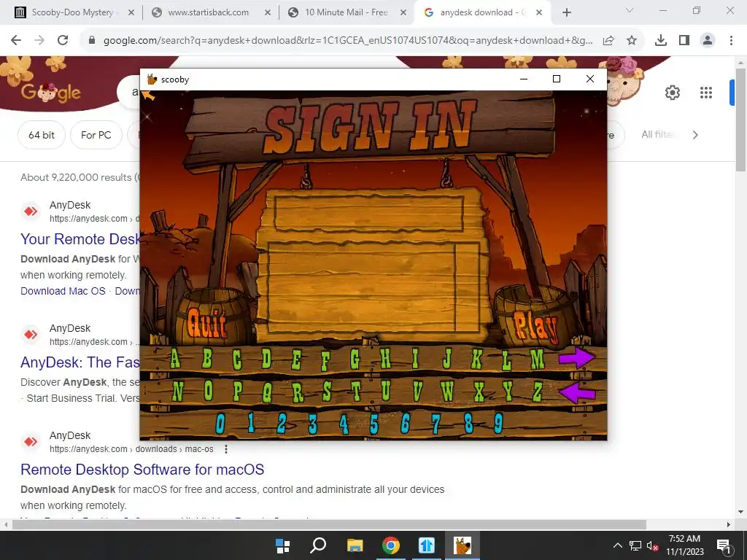Close the scooby game window
Viewport: 747px width, 560px height.
pyautogui.click(x=589, y=79)
